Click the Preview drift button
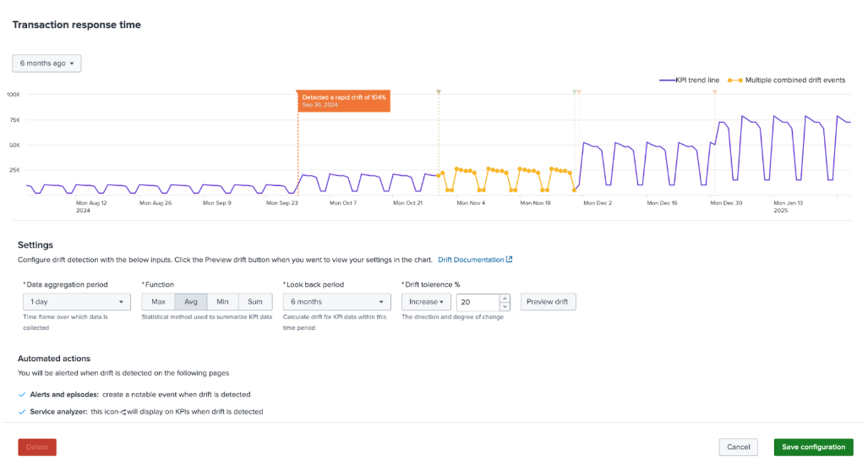The height and width of the screenshot is (472, 868). (x=548, y=302)
